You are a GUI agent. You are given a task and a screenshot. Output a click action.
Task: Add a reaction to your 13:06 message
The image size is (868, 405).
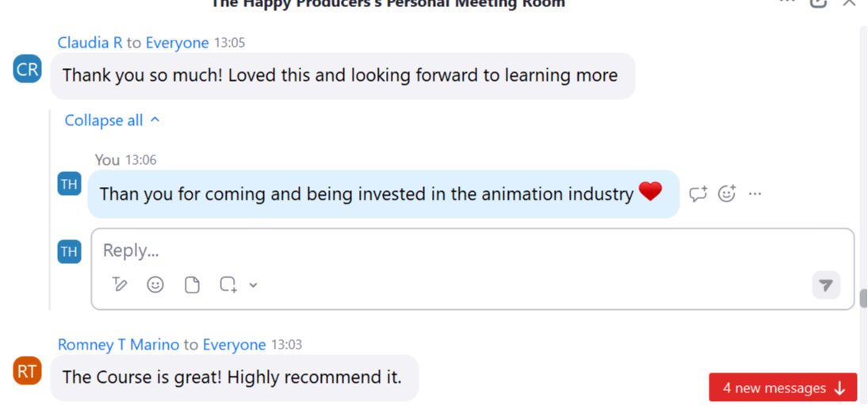(727, 193)
